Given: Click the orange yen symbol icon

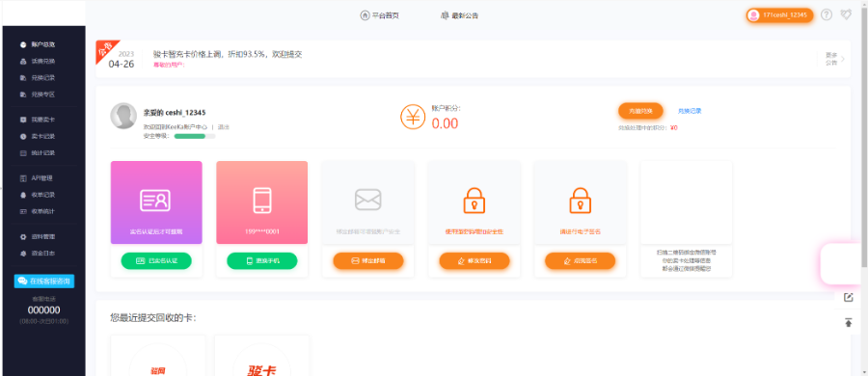Looking at the screenshot, I should point(413,117).
